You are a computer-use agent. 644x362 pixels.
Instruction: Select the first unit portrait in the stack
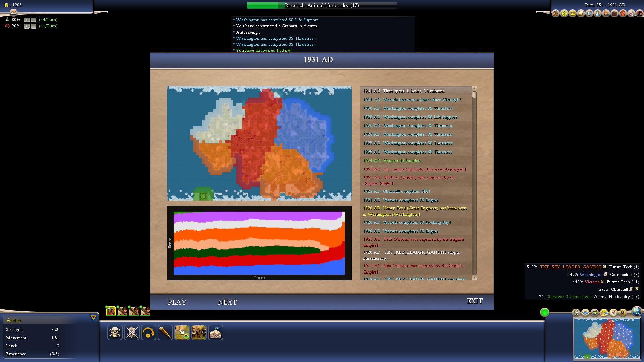111,311
